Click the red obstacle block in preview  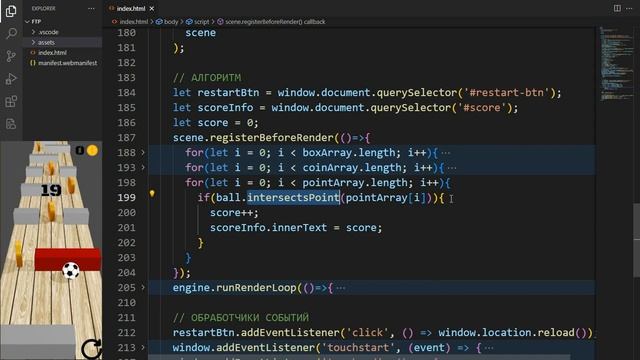[67, 259]
